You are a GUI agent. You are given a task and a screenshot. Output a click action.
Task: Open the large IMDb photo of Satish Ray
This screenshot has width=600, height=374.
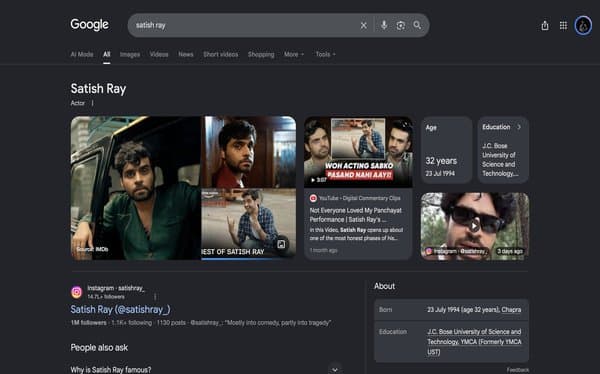pyautogui.click(x=136, y=188)
